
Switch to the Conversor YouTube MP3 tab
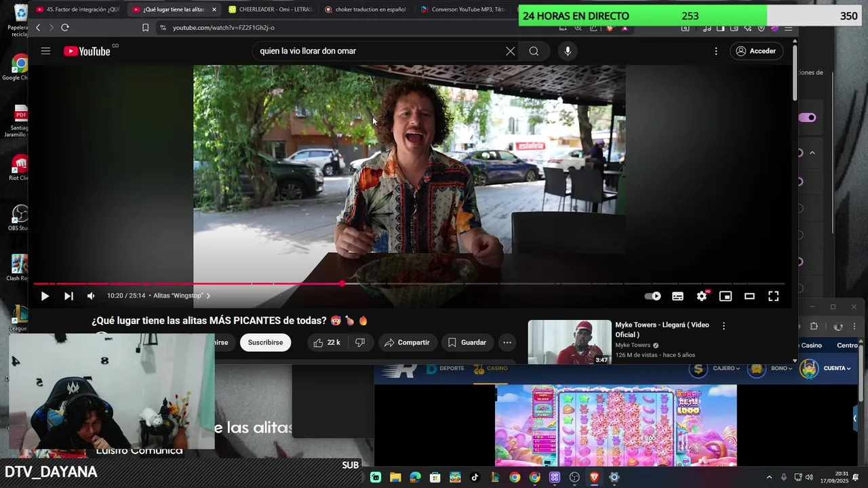462,9
